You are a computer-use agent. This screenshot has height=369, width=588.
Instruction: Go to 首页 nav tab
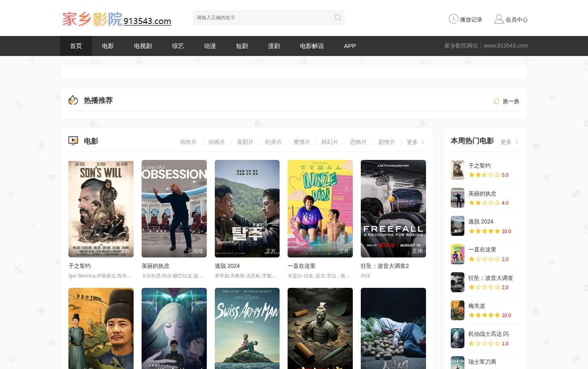pos(76,46)
